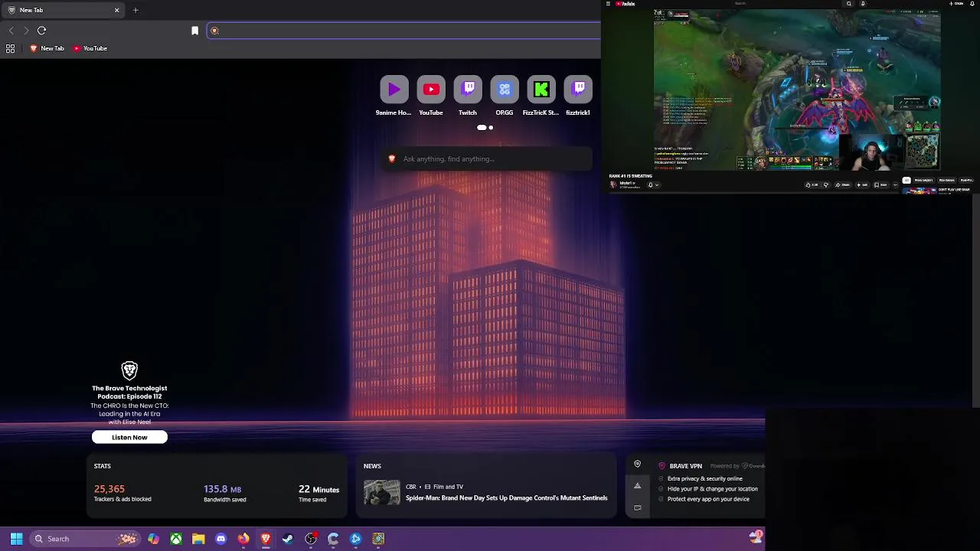Click 25,365 trackers & ads blocked stat

tap(122, 493)
